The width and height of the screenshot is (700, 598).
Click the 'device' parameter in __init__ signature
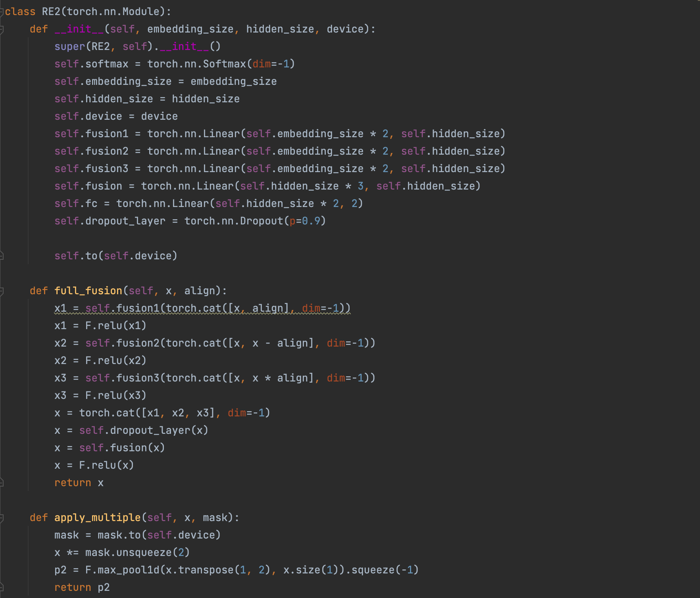pos(345,29)
